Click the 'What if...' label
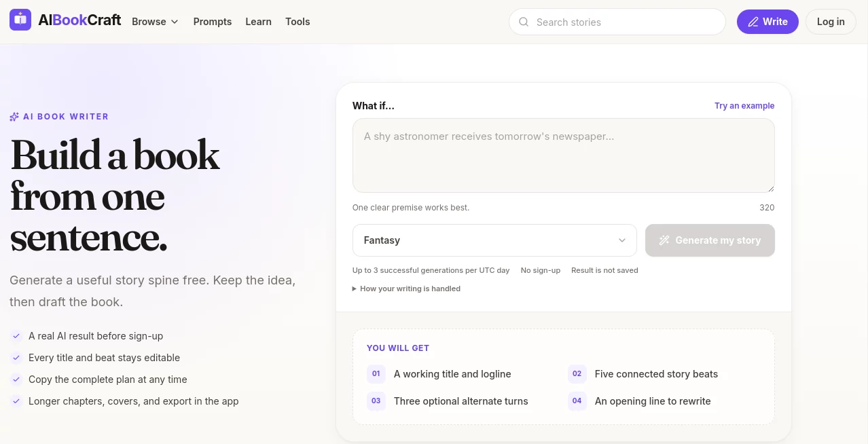868x444 pixels. pyautogui.click(x=374, y=106)
